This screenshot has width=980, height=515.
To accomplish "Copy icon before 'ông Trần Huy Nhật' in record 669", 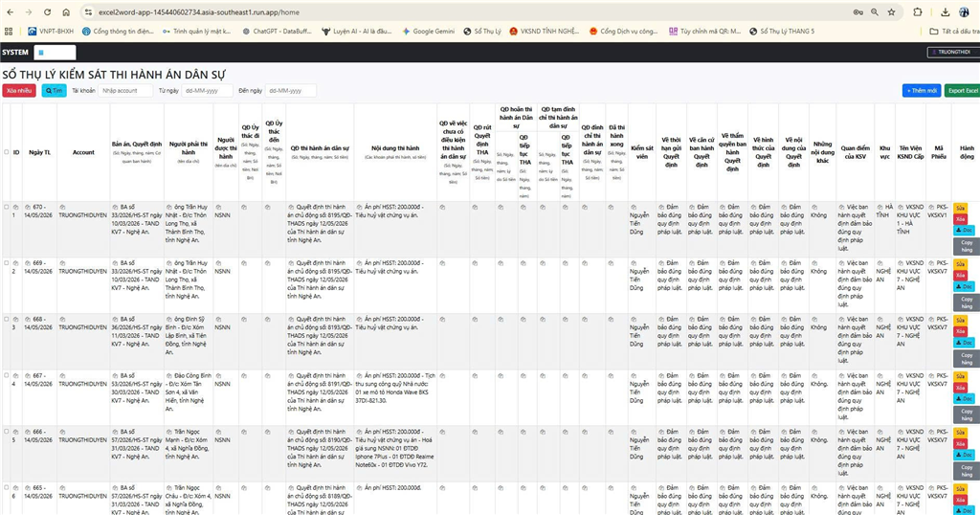I will (x=168, y=263).
